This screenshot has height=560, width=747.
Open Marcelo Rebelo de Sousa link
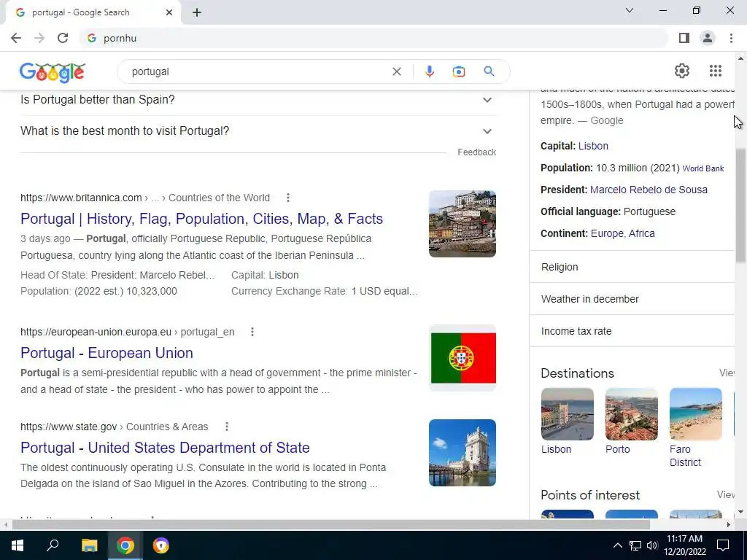tap(649, 190)
